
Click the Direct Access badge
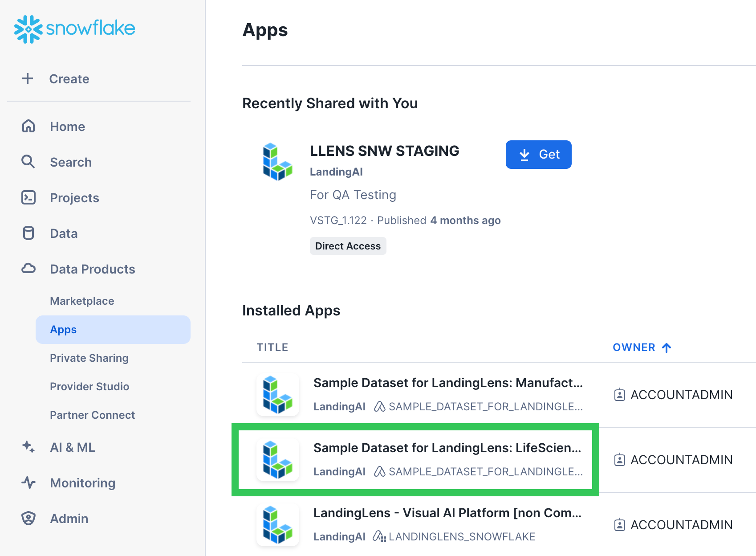(348, 246)
